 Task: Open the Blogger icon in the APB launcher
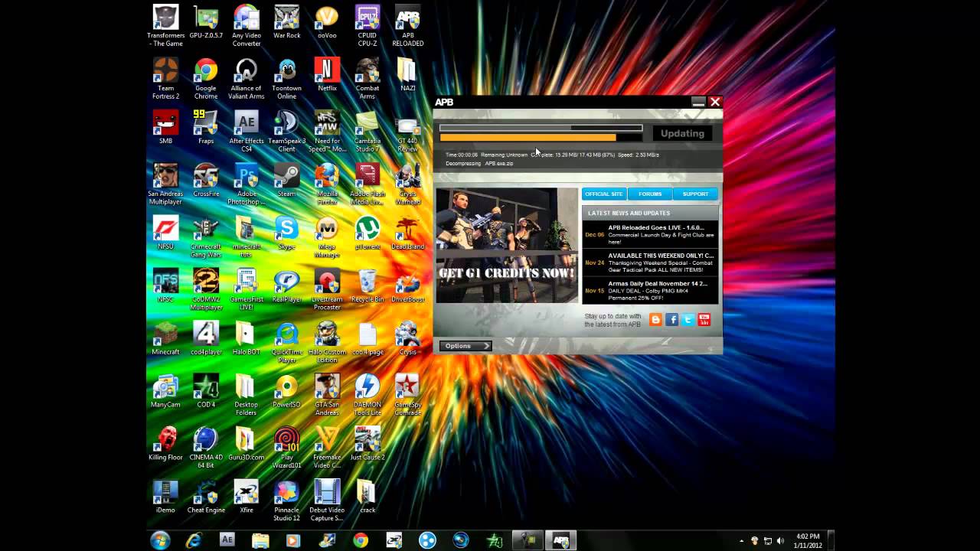(x=655, y=320)
